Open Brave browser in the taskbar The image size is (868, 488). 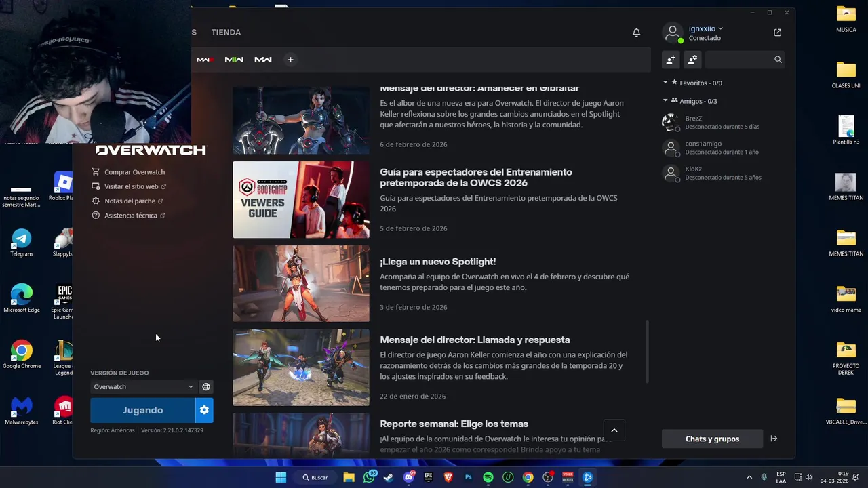point(448,477)
